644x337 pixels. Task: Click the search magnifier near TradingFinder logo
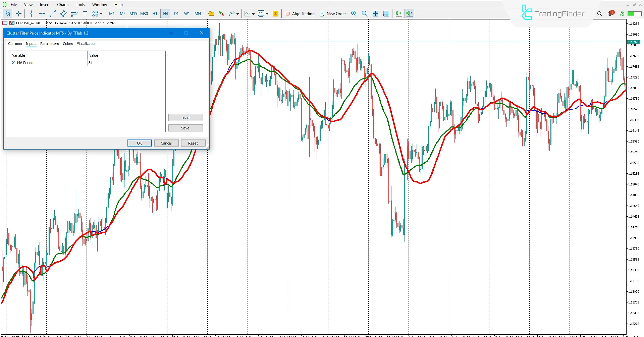(x=599, y=14)
